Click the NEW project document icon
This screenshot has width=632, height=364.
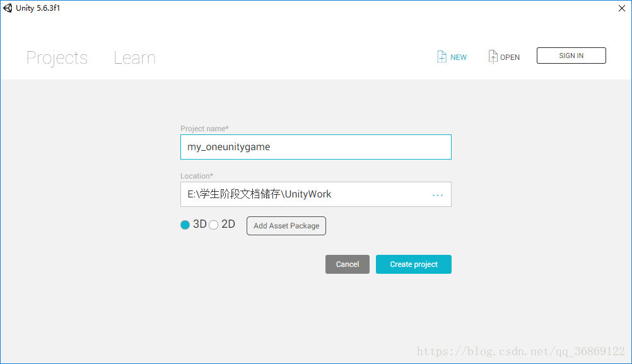pyautogui.click(x=442, y=56)
